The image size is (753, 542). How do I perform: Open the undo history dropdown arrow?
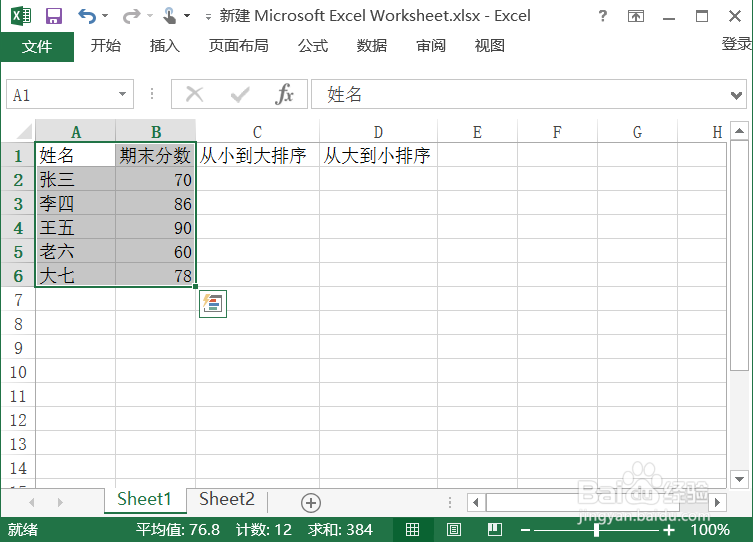coord(105,16)
